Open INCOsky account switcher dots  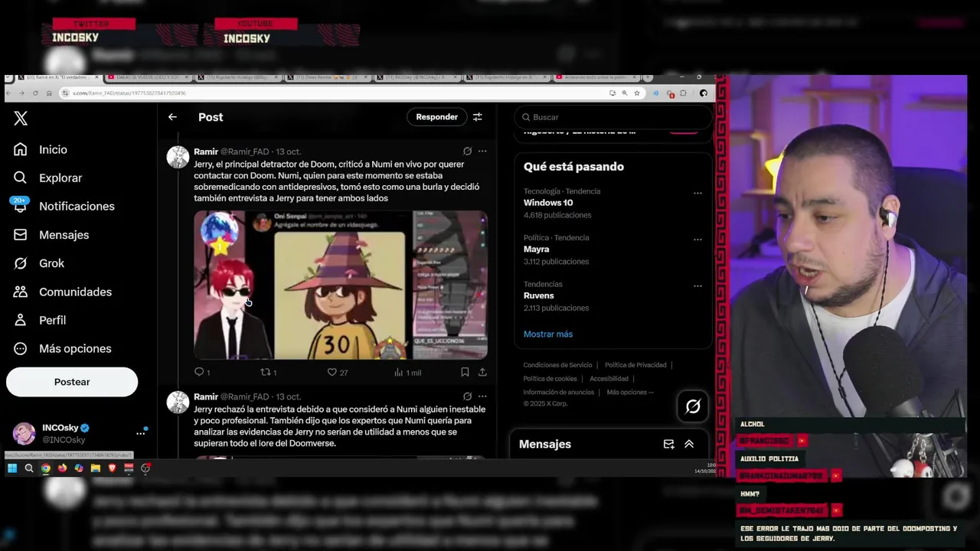tap(140, 433)
